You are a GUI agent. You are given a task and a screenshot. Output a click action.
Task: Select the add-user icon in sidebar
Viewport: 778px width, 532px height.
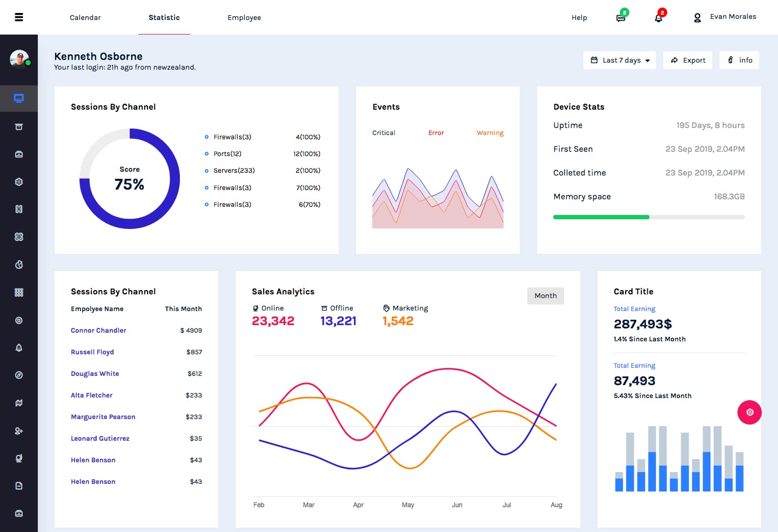tap(19, 430)
